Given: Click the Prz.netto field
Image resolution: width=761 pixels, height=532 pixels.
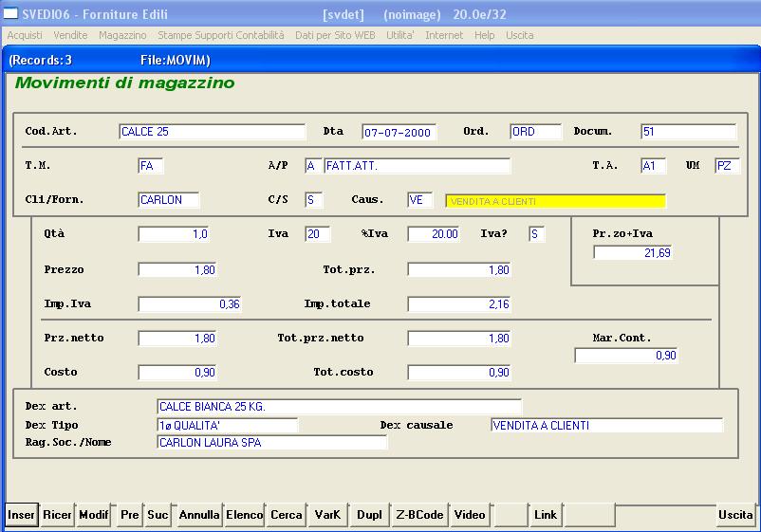Looking at the screenshot, I should click(x=177, y=338).
